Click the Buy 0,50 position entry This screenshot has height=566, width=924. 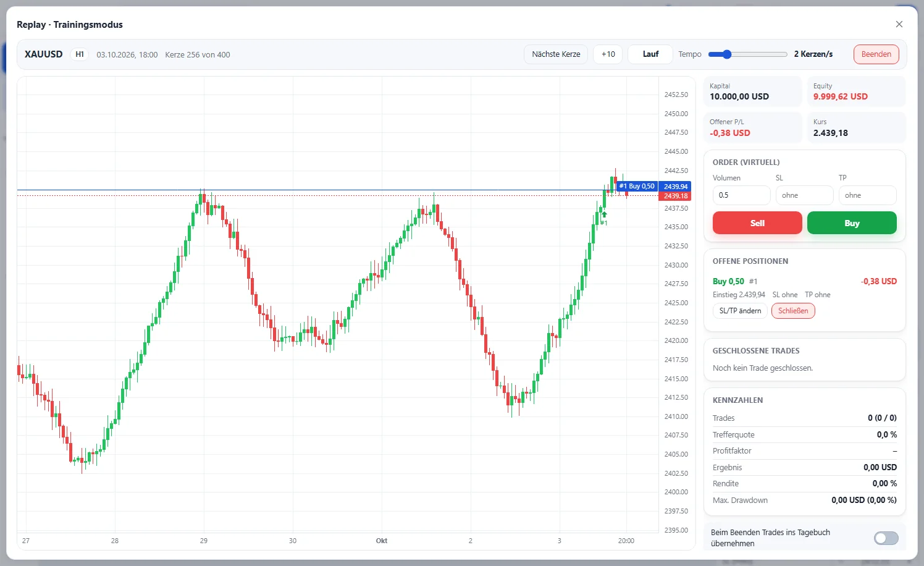click(728, 281)
